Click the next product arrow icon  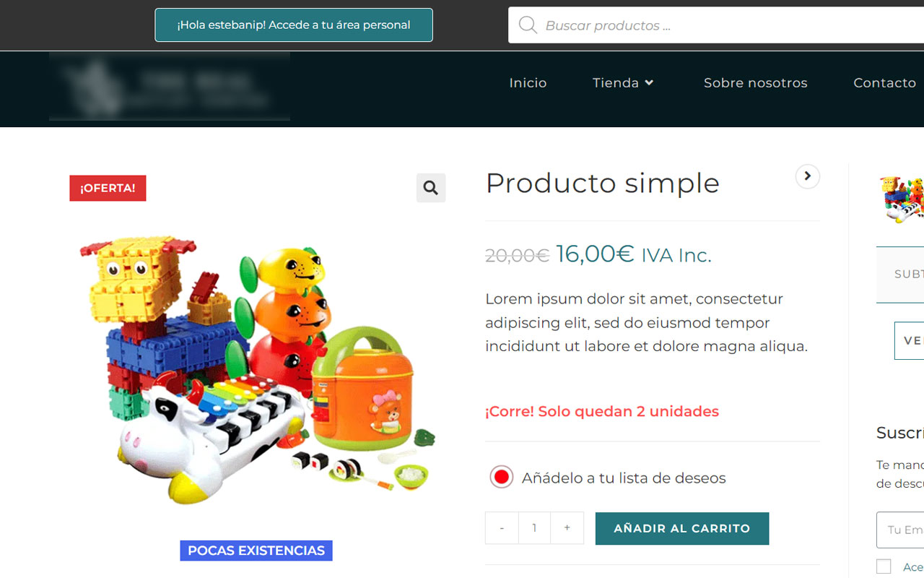point(807,176)
